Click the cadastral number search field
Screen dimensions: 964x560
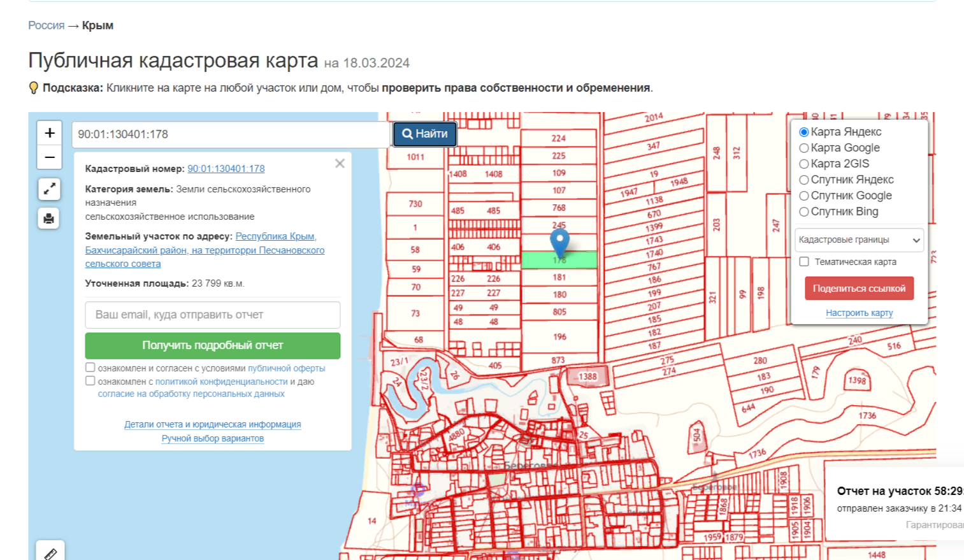coord(231,134)
